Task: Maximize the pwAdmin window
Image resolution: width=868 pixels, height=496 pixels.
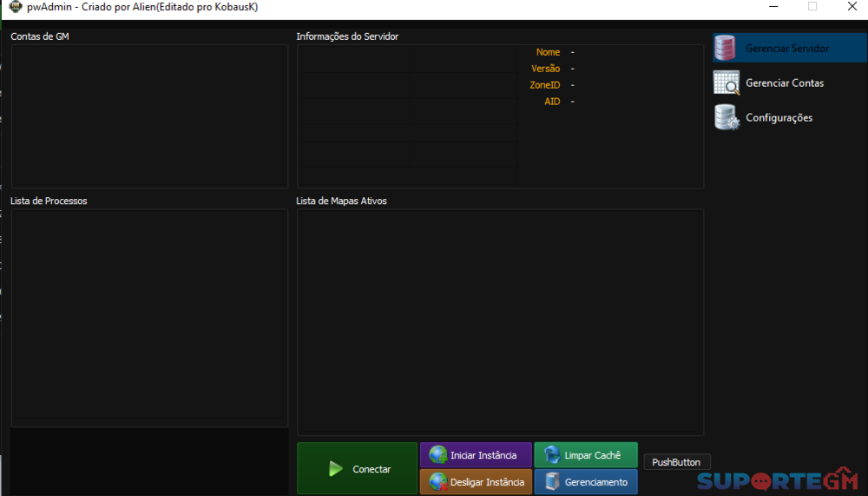Action: tap(812, 7)
